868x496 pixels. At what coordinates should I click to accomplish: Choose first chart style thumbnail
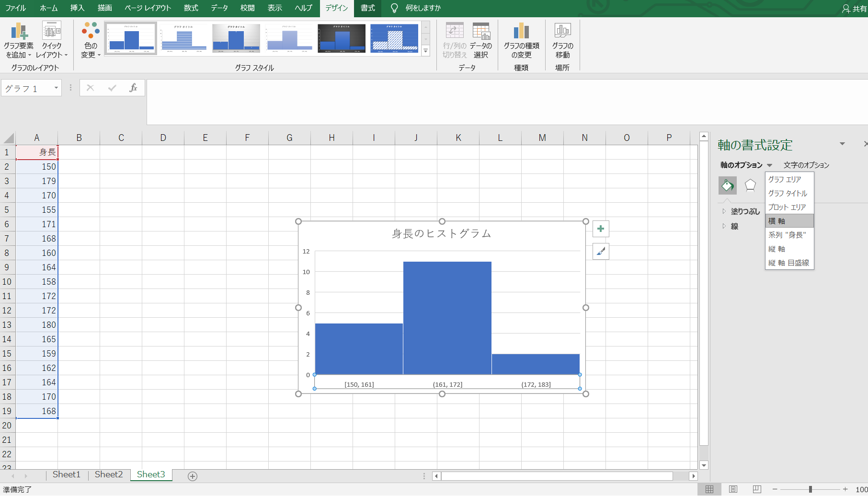(x=131, y=38)
